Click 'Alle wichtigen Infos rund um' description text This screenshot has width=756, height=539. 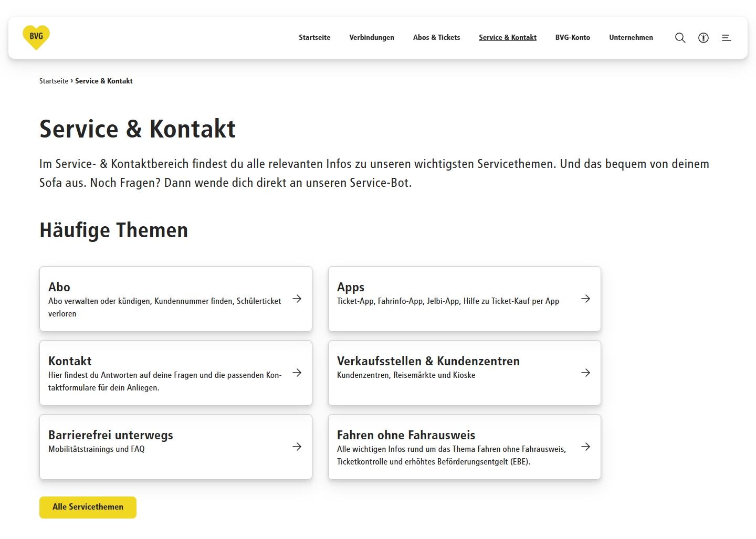(x=451, y=456)
